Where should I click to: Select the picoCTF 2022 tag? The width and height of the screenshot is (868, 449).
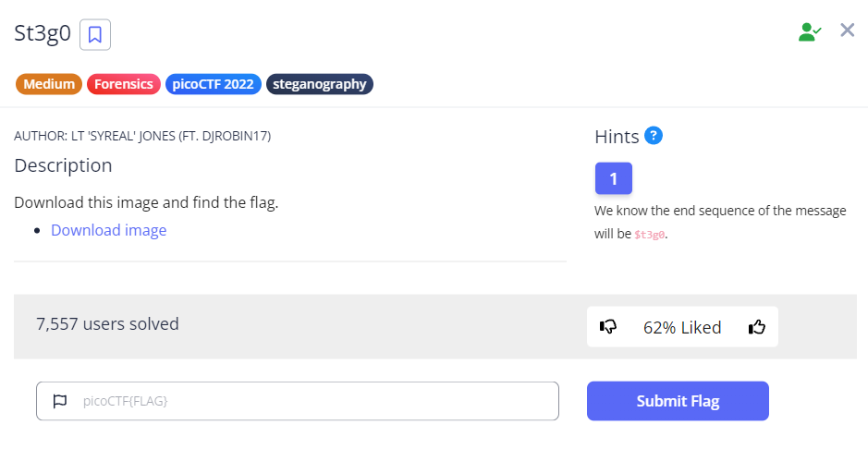tap(214, 84)
